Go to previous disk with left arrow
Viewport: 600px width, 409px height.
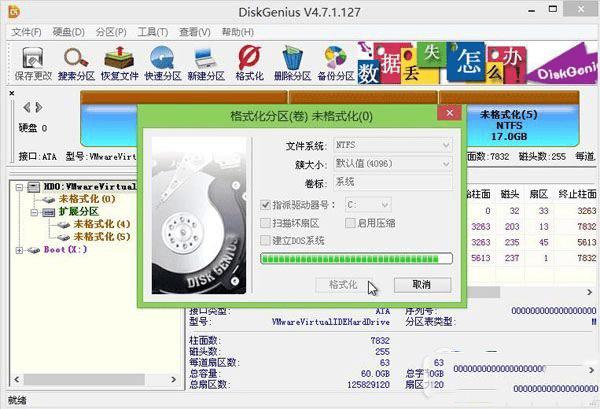[26, 108]
